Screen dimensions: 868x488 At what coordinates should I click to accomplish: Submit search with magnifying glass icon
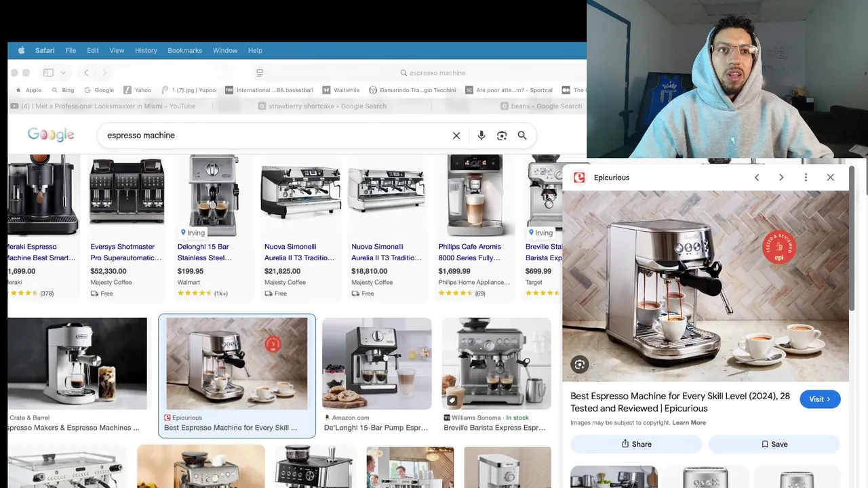tap(522, 136)
